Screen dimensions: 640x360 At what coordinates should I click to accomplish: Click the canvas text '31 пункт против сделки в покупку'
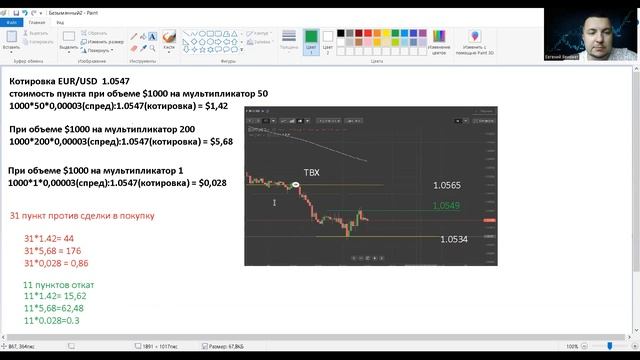tap(82, 216)
